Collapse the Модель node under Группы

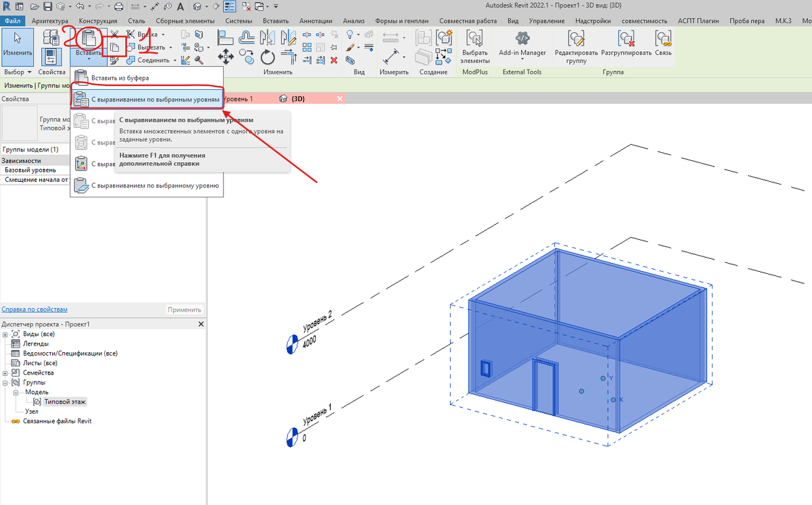pyautogui.click(x=15, y=392)
